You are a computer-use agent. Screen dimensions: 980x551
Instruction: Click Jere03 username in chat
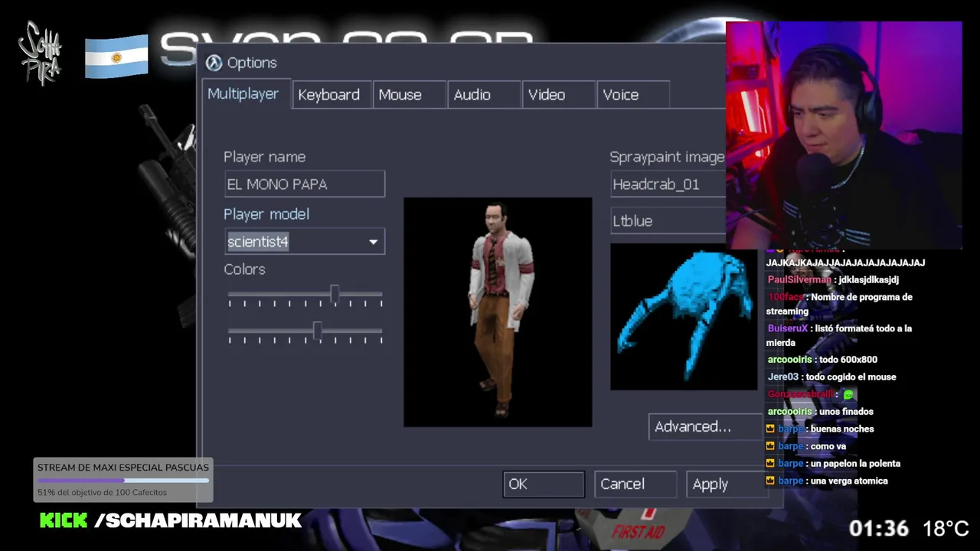783,377
